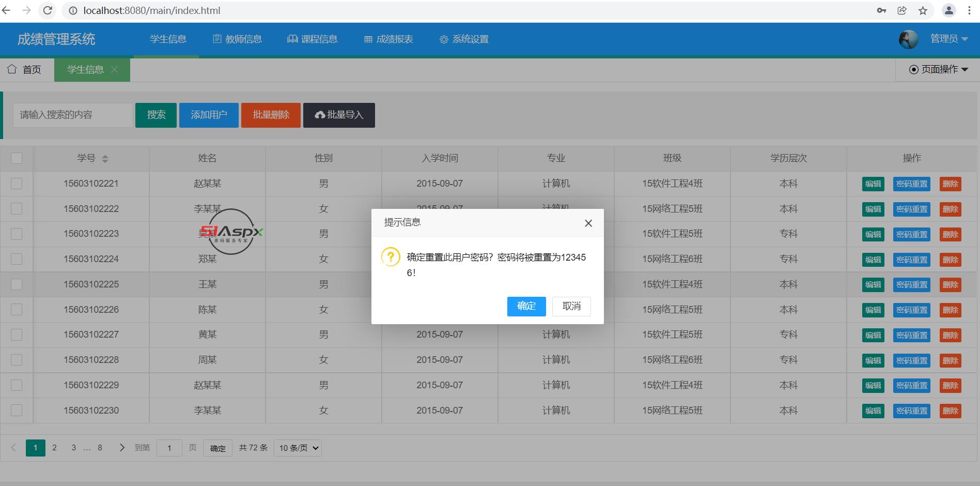This screenshot has height=486, width=980.
Task: Open the admin avatar picture in header
Action: coord(909,39)
